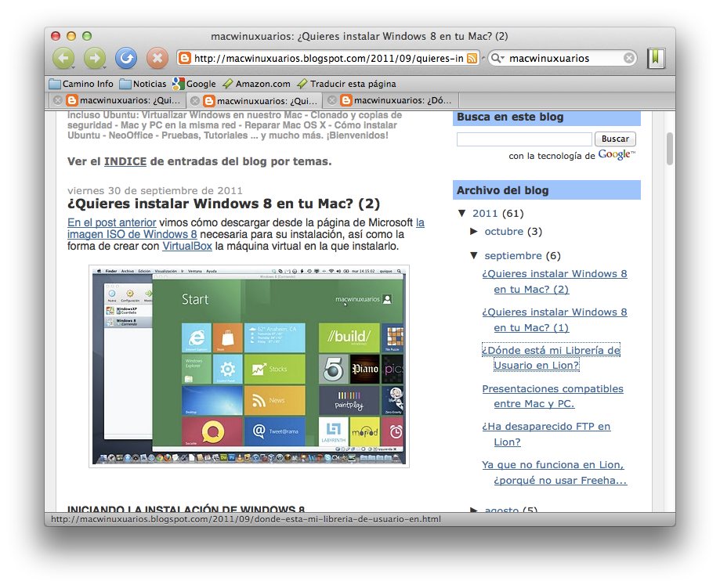Open Presentaciones compatibles entre Mac y PC link
Screen dimensions: 720x588
click(552, 396)
